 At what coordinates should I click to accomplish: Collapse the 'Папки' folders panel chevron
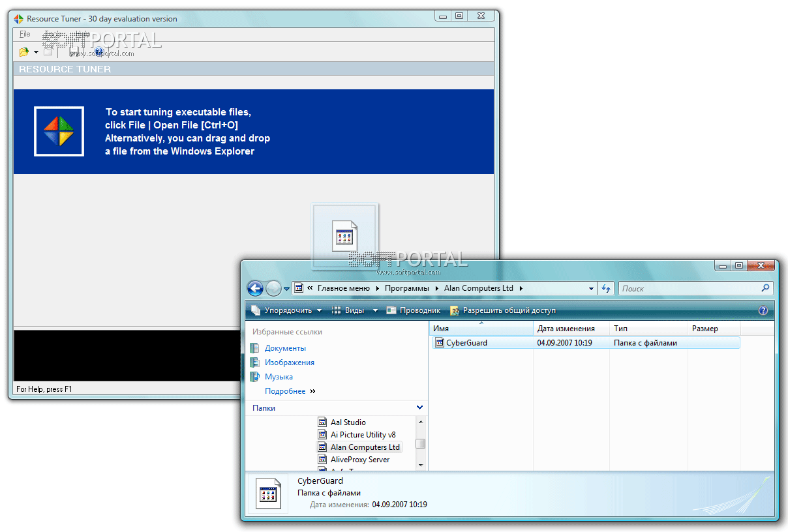coord(419,407)
